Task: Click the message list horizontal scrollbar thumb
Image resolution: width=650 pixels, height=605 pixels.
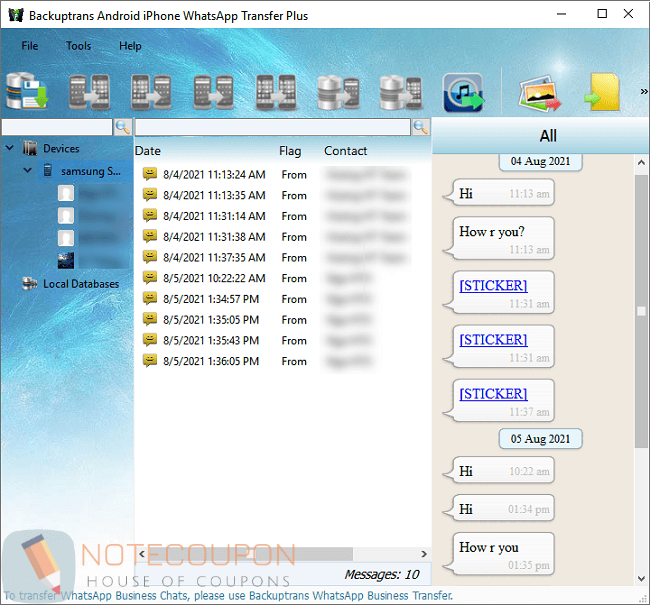Action: coord(250,554)
